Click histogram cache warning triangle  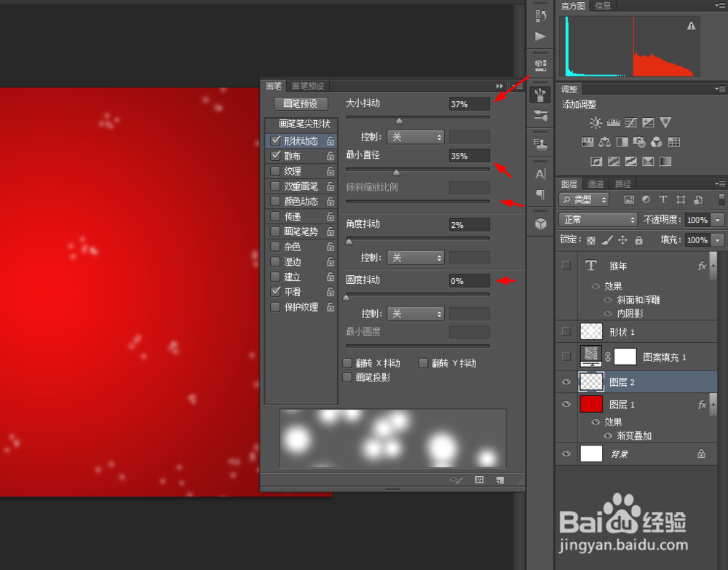(x=692, y=25)
